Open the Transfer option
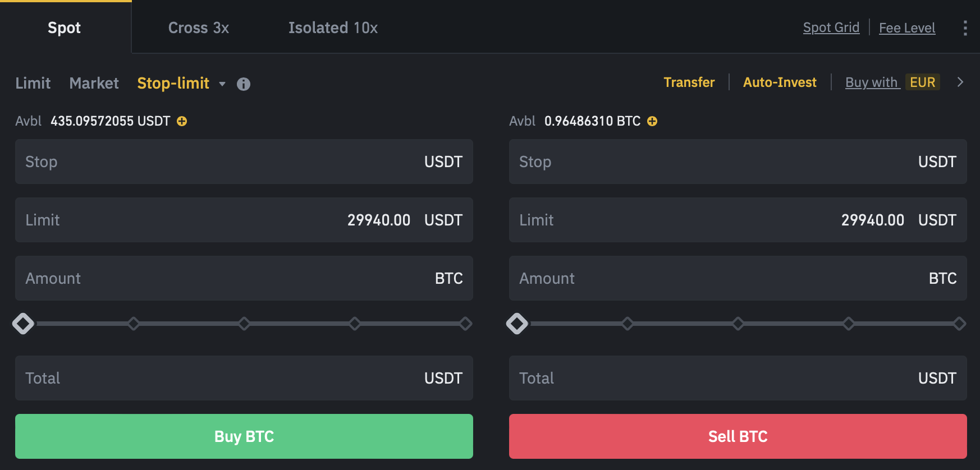 click(x=689, y=82)
